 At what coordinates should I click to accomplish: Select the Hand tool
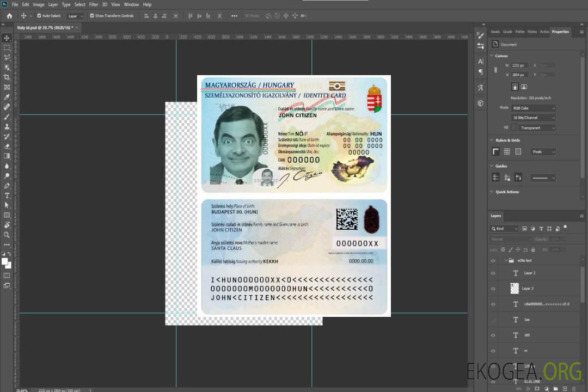(7, 225)
